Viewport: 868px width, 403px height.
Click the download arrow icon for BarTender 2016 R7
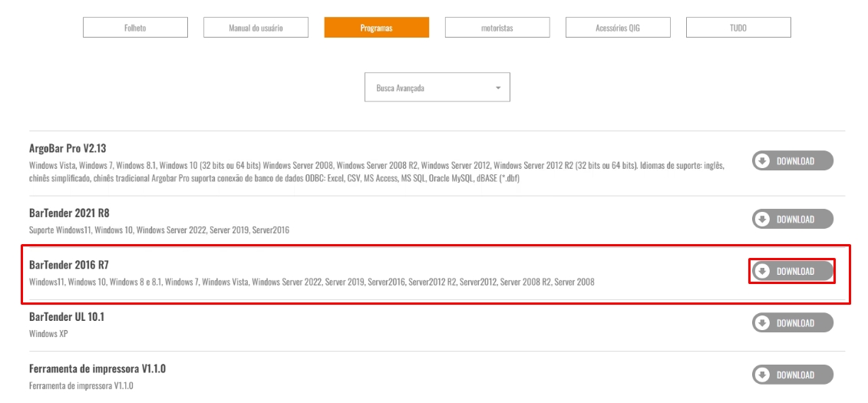tap(763, 271)
